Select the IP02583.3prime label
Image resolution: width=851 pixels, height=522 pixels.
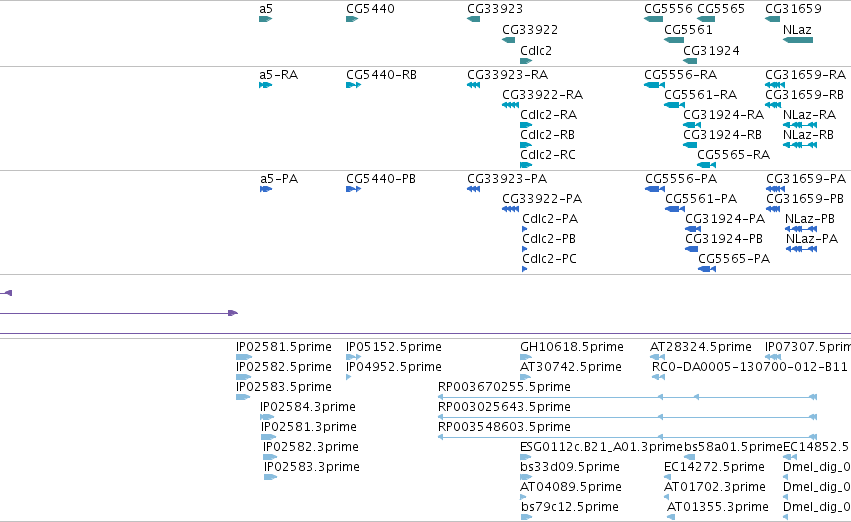[x=312, y=467]
